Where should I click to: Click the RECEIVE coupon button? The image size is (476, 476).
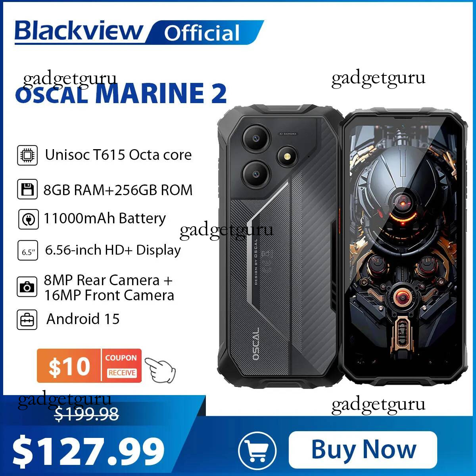122,373
